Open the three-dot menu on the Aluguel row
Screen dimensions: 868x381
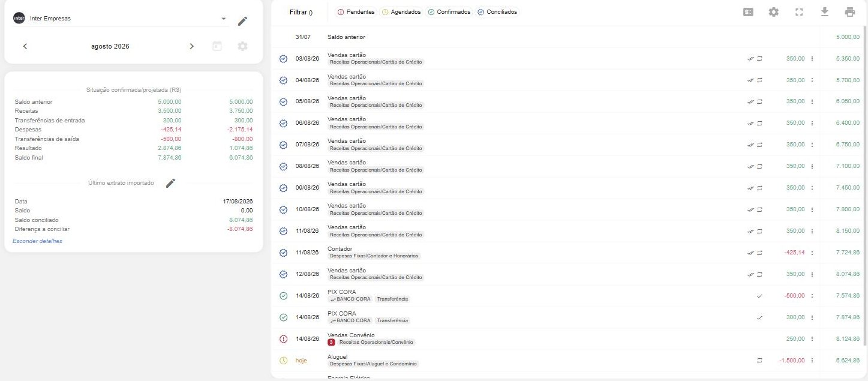click(812, 361)
